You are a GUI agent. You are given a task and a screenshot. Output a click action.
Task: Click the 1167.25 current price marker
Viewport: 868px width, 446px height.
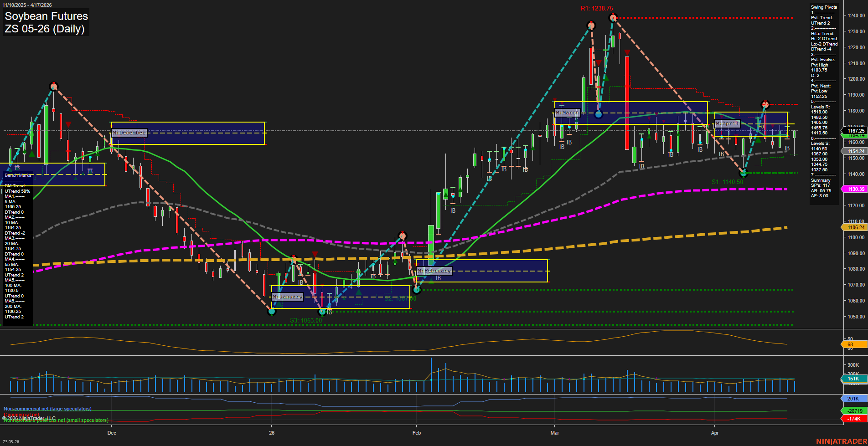(855, 131)
